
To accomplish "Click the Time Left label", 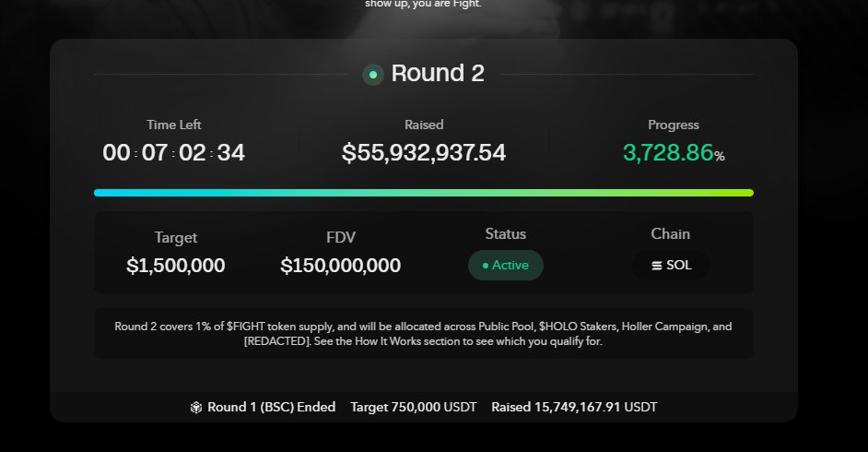I will (173, 125).
